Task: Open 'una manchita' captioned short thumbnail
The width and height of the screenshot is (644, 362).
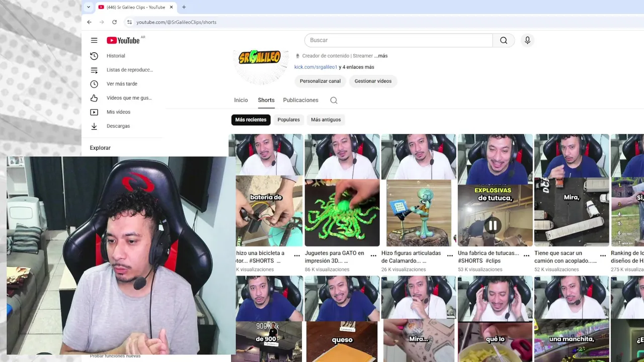Action: 572,319
